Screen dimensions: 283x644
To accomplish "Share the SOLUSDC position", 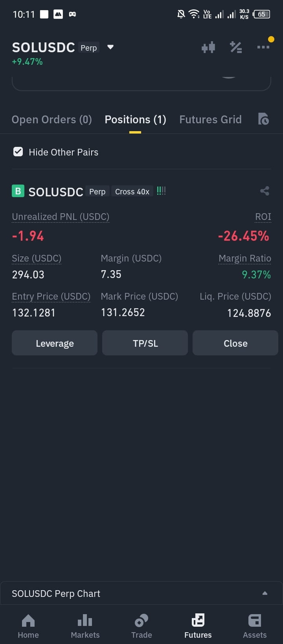I will [265, 191].
